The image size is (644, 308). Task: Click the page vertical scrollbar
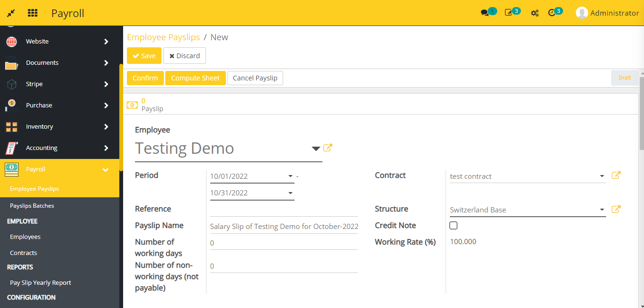click(x=641, y=114)
